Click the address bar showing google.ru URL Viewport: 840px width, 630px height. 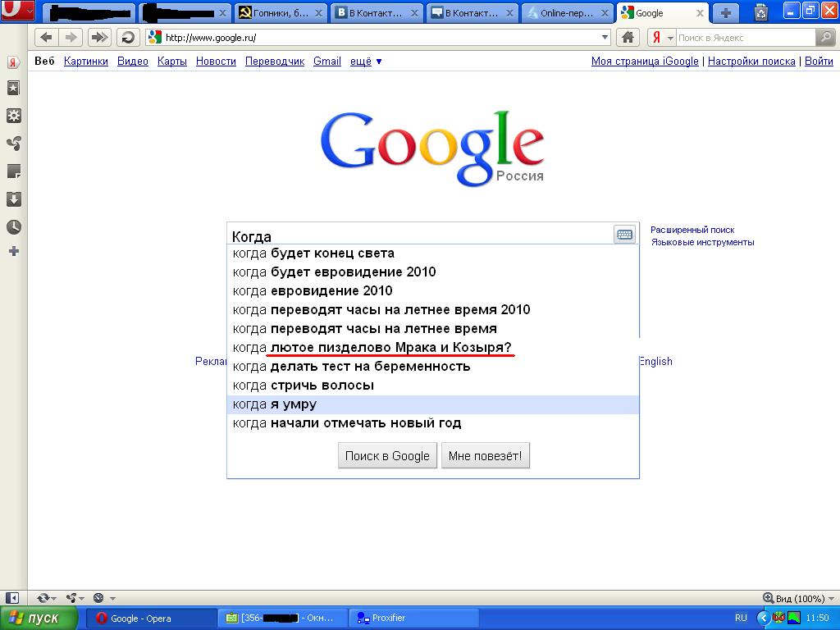377,38
